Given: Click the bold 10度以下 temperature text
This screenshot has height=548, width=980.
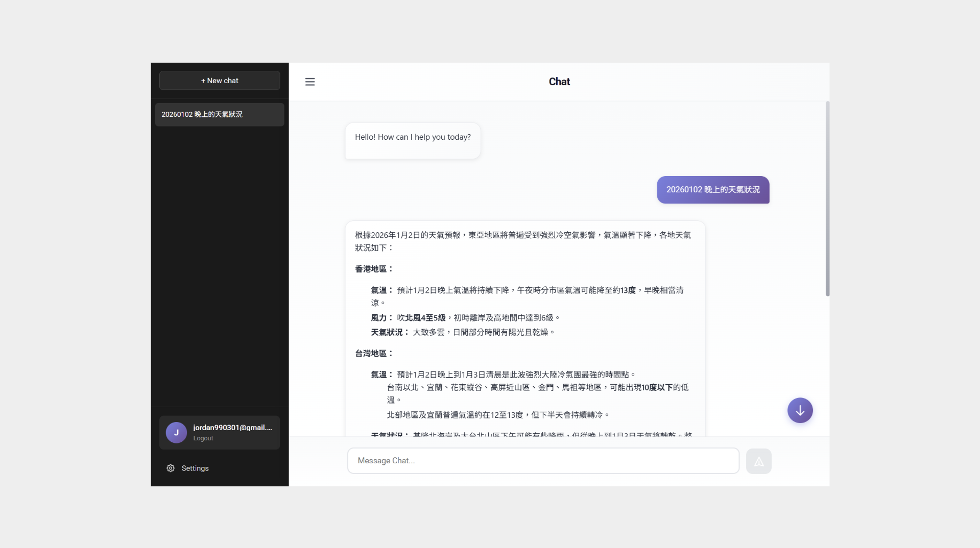Looking at the screenshot, I should point(657,387).
